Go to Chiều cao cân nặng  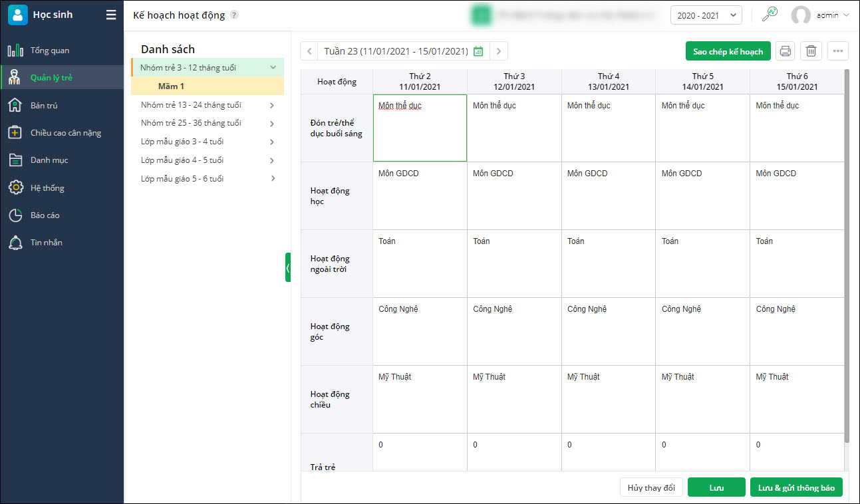click(62, 133)
